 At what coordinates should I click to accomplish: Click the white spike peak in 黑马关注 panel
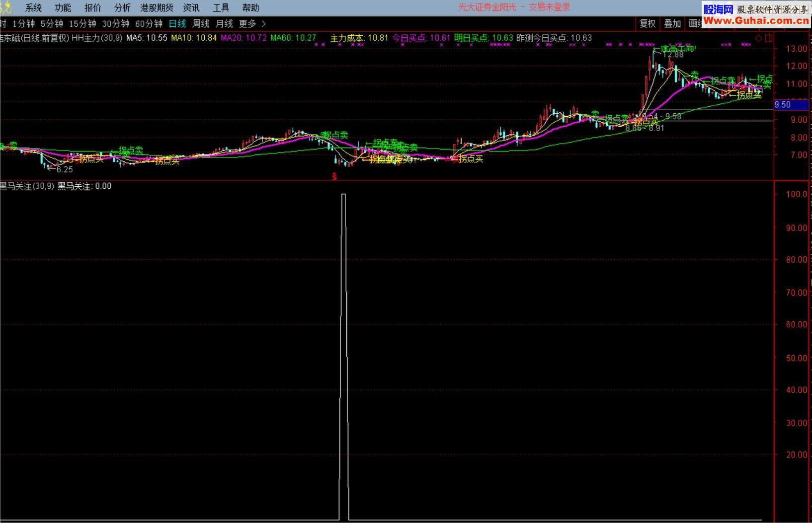coord(343,195)
